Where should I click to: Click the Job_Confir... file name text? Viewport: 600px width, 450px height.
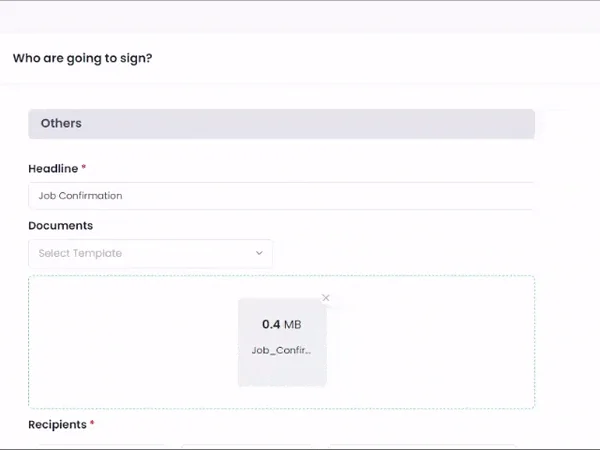[281, 351]
